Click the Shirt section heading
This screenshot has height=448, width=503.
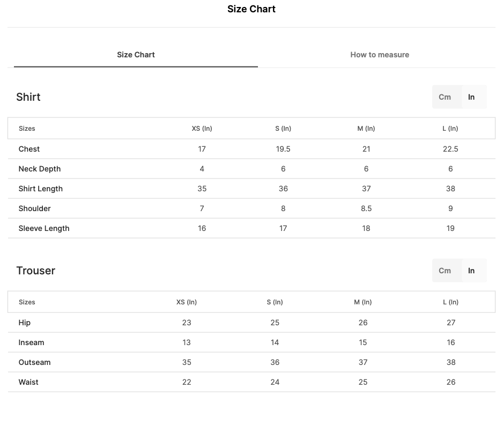(28, 97)
